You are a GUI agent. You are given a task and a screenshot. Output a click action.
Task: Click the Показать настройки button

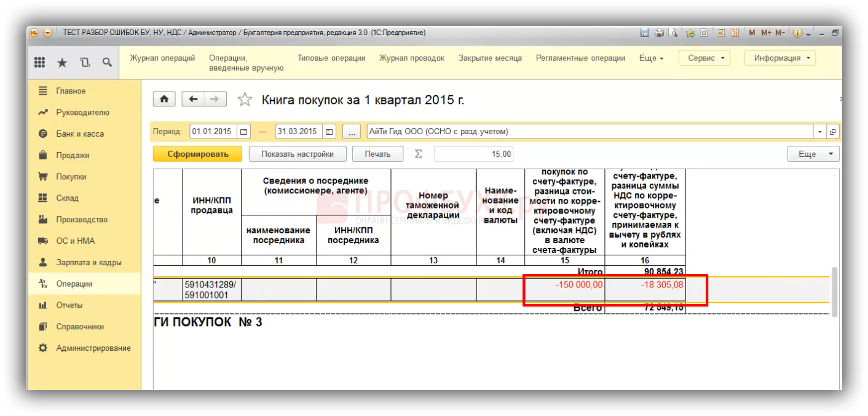click(297, 154)
